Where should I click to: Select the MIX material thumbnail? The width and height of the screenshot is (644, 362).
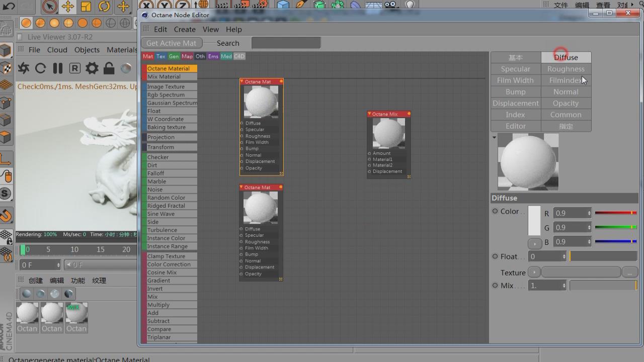[76, 313]
